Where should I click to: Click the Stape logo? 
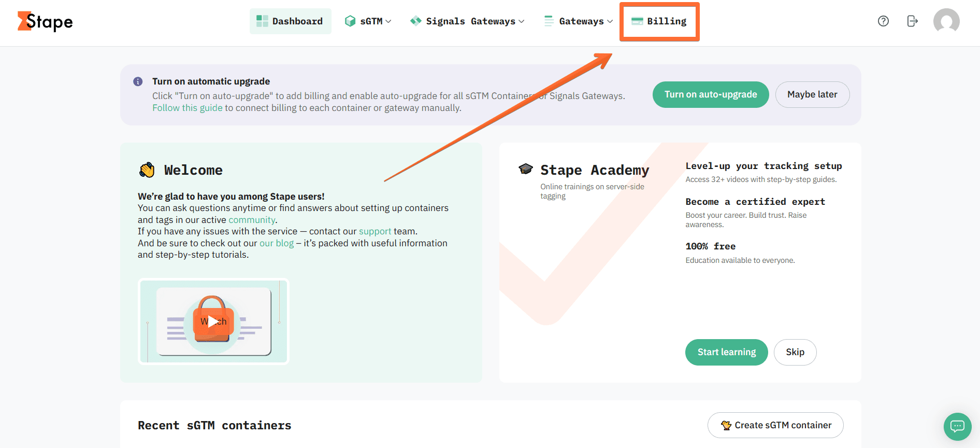tap(44, 21)
